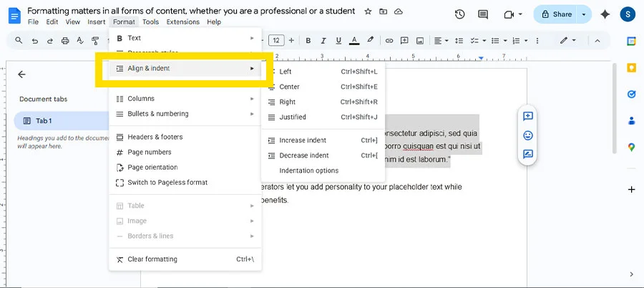
Task: Star the document title
Action: [368, 11]
